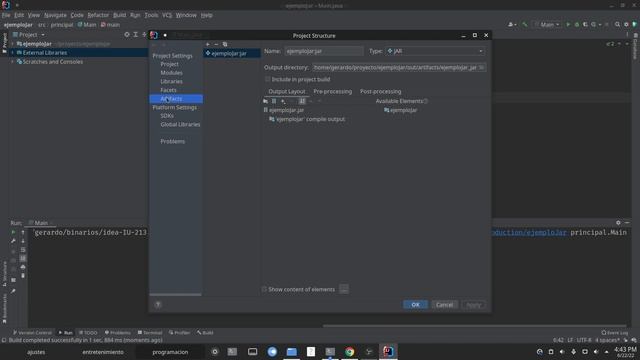Confirm dialog with OK button

click(x=415, y=304)
